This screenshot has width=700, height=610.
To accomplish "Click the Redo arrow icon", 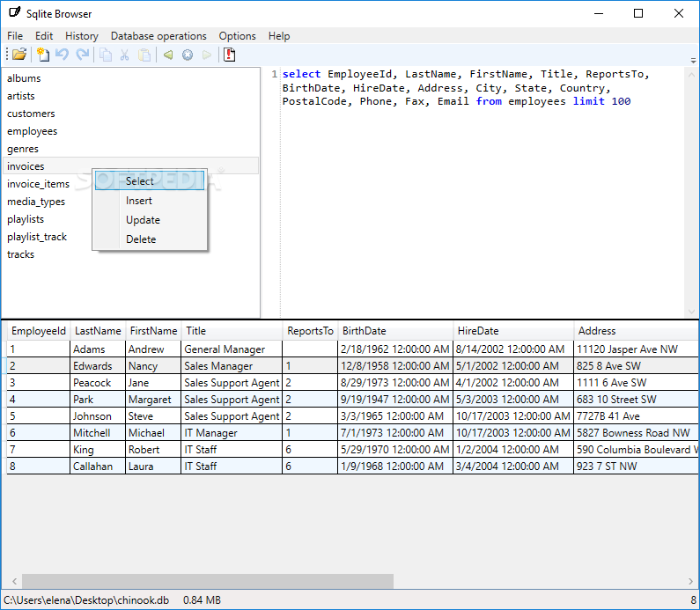I will (82, 55).
